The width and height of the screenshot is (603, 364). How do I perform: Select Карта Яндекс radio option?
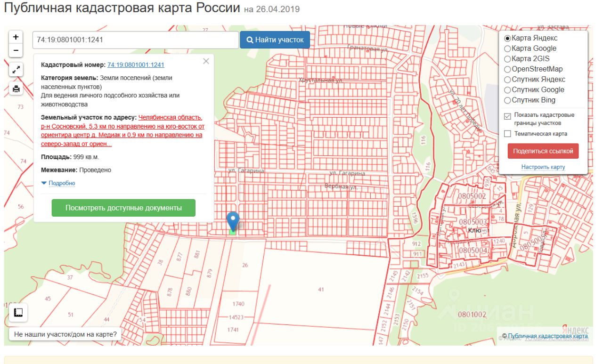[x=507, y=38]
